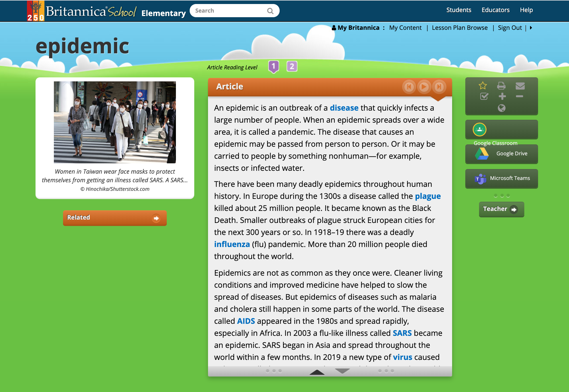Image resolution: width=569 pixels, height=392 pixels.
Task: Play the article read-aloud
Action: tap(424, 87)
